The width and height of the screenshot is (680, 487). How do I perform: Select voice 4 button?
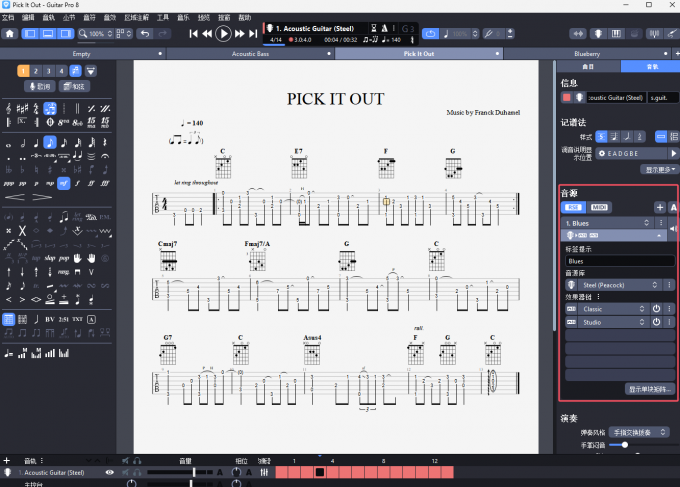(61, 71)
